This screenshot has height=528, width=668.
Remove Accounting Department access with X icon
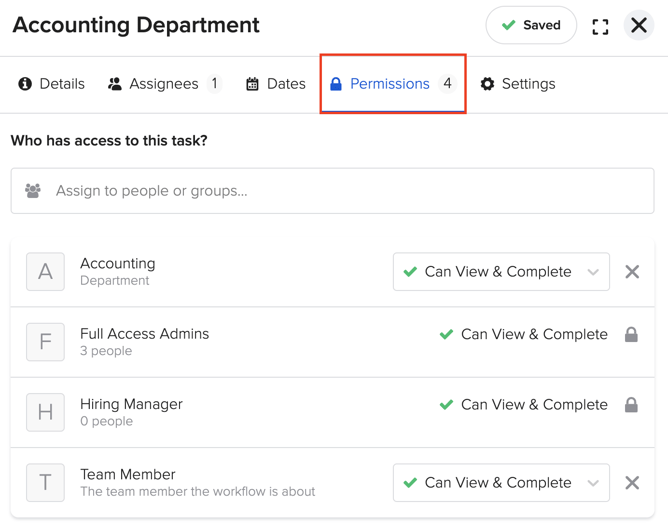pyautogui.click(x=632, y=271)
